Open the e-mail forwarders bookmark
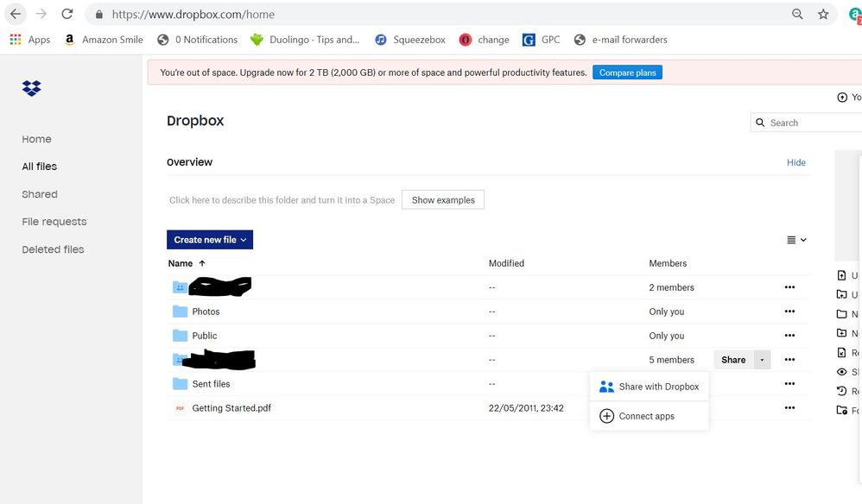 click(621, 40)
